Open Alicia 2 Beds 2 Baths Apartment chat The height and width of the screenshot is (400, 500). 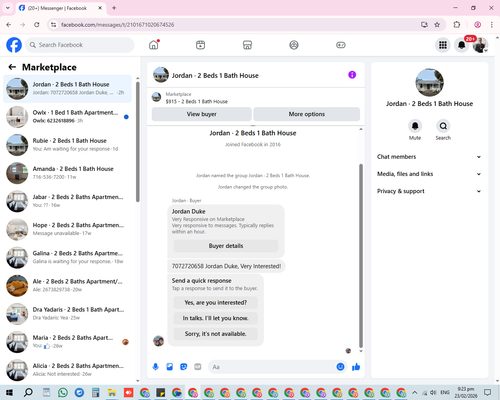point(68,370)
